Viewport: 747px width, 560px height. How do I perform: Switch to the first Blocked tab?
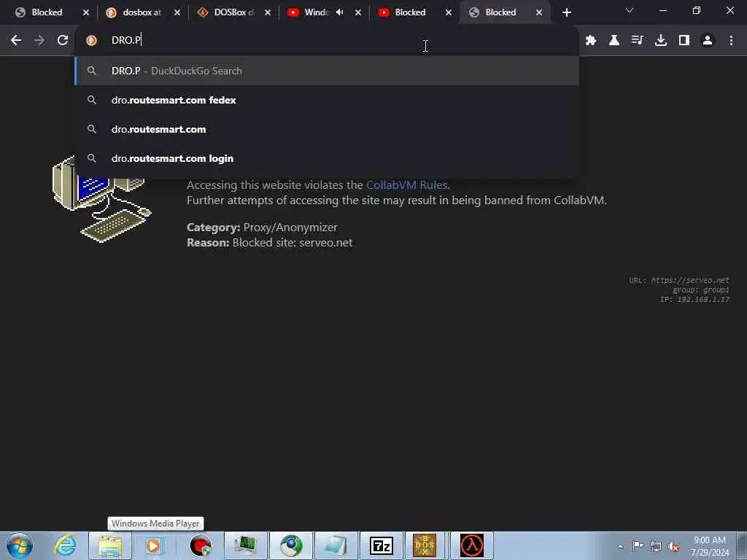47,12
